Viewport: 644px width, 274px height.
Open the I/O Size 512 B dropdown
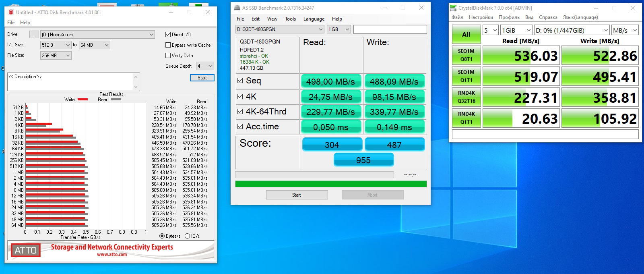point(56,45)
